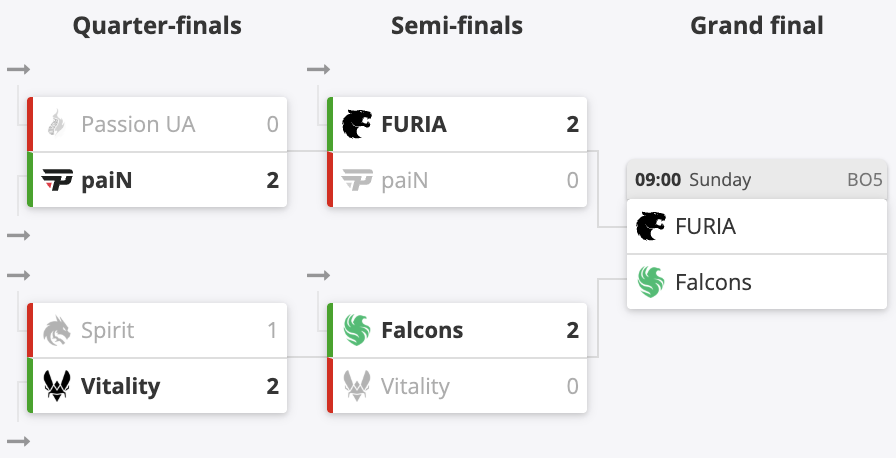Screen dimensions: 896x458
Task: Click the arrow above the Falcons semi-final
Action: pos(318,275)
